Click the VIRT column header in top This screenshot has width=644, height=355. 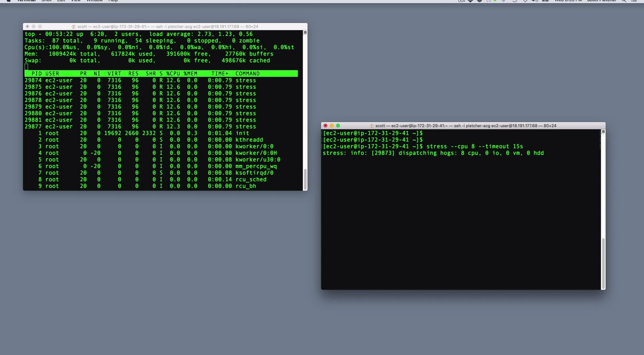click(x=114, y=74)
